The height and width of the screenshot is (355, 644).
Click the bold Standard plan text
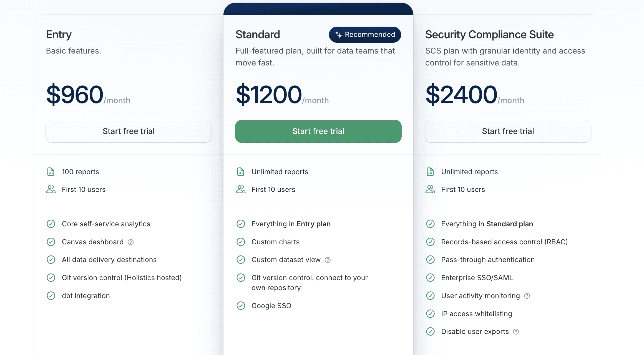pyautogui.click(x=509, y=224)
